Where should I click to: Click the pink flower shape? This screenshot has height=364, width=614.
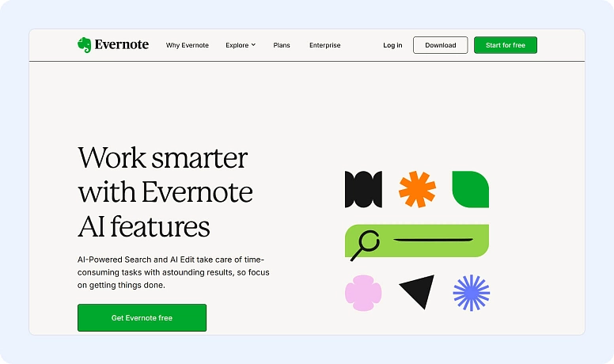(363, 293)
